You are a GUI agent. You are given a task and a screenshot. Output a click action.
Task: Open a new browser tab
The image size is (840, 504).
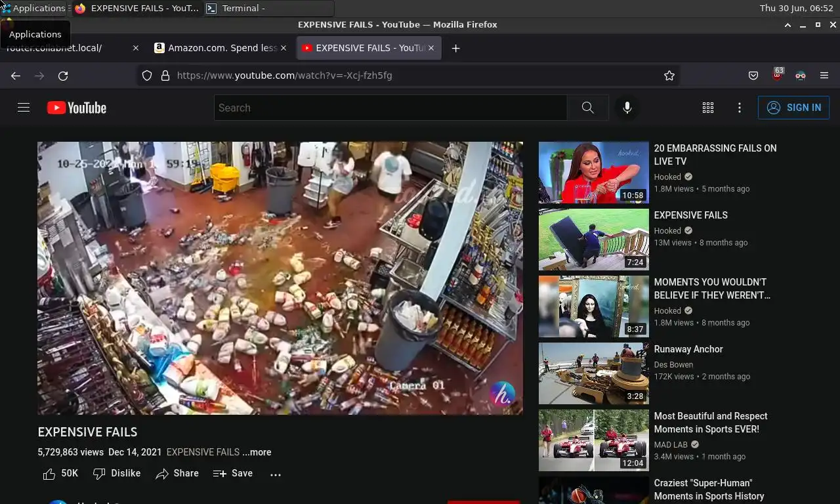click(x=455, y=48)
